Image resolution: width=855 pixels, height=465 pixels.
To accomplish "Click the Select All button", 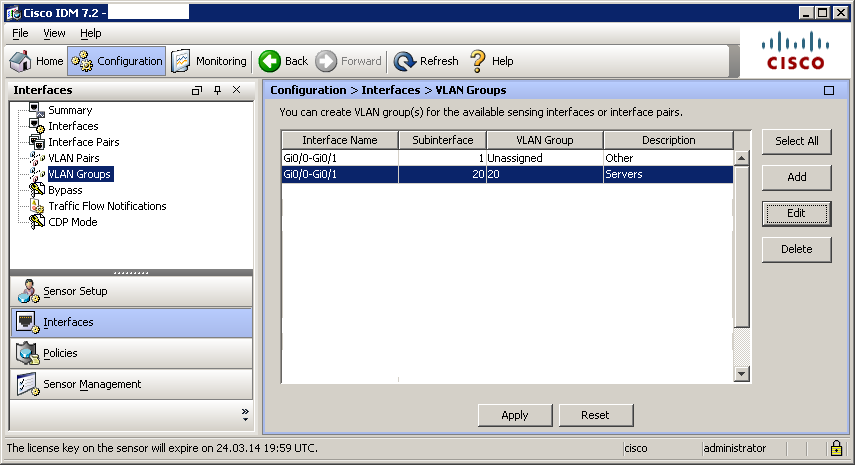I will pyautogui.click(x=797, y=141).
